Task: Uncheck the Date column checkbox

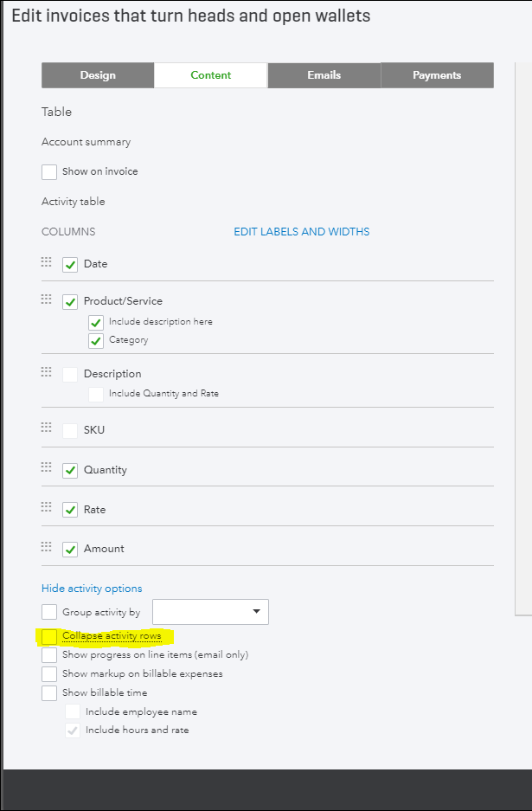Action: (70, 264)
